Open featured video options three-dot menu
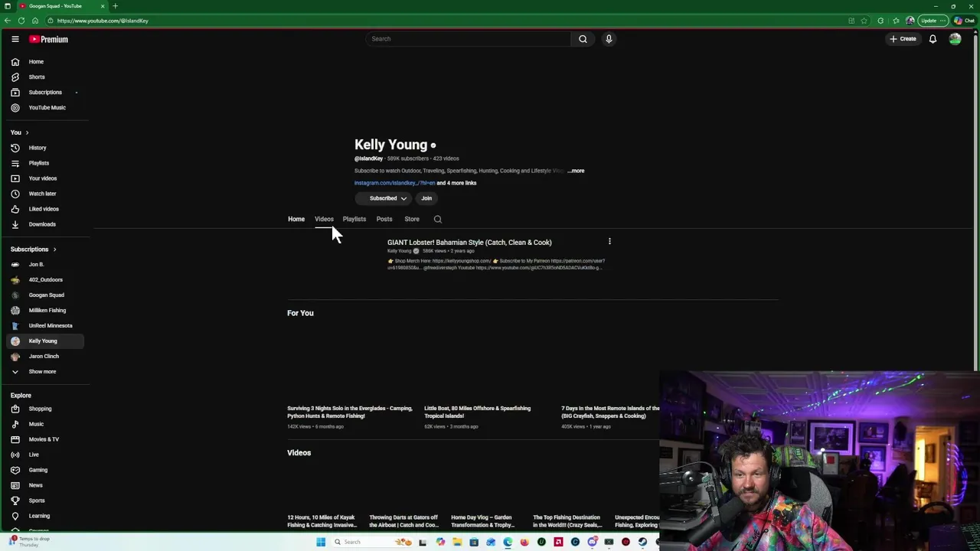Viewport: 980px width, 551px height. coord(609,242)
